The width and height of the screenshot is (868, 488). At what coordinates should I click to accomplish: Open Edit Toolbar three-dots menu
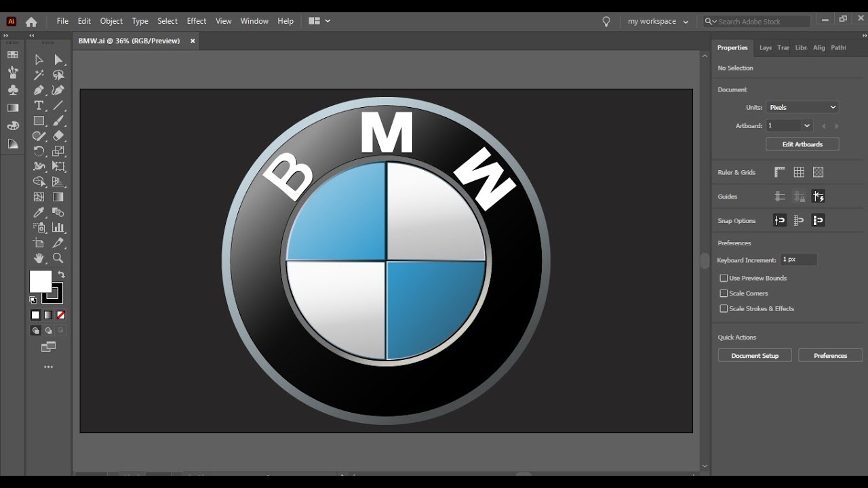[x=48, y=367]
